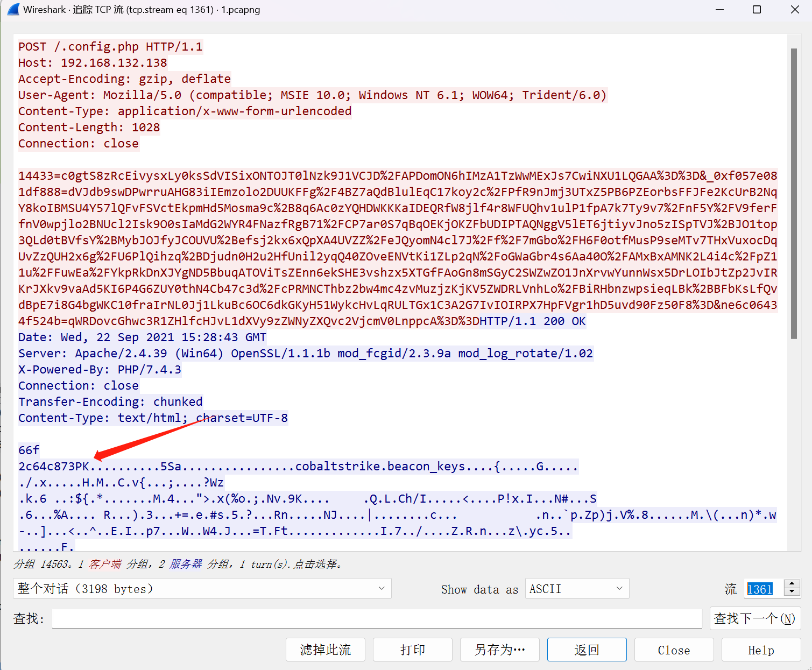
Task: Click the Server: Apache/2.4.39 header line
Action: pos(306,354)
